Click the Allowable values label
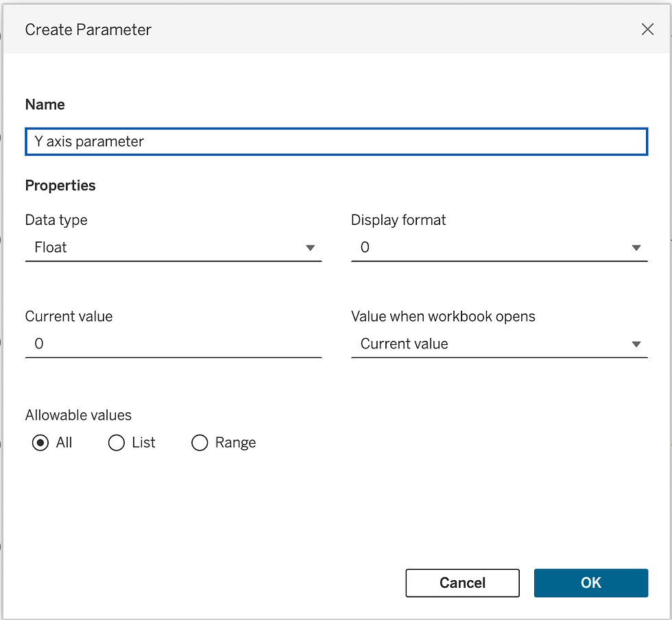The image size is (672, 620). click(x=78, y=415)
